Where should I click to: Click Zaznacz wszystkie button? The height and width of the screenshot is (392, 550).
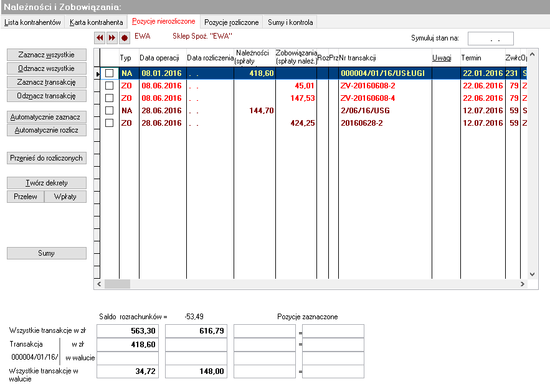point(46,55)
